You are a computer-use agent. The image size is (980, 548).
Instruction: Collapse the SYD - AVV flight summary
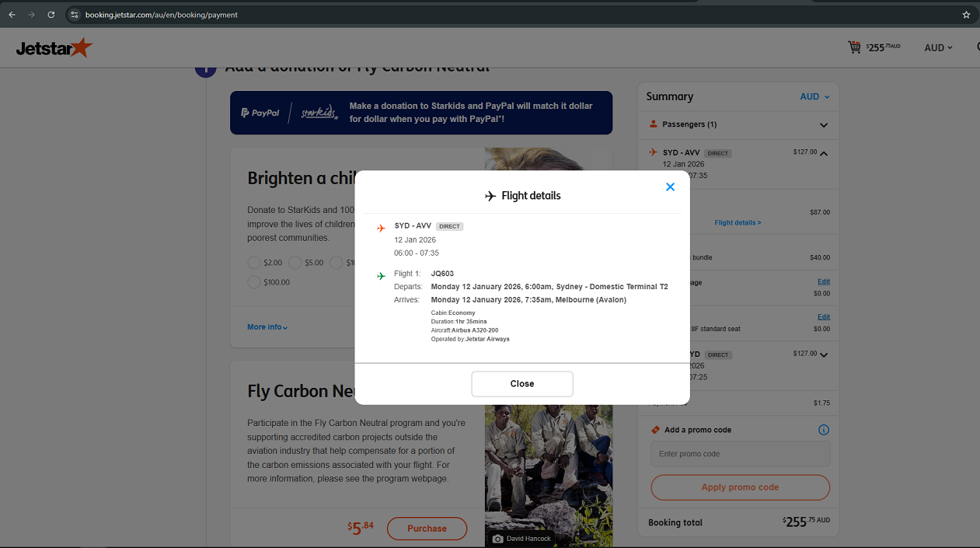[824, 153]
